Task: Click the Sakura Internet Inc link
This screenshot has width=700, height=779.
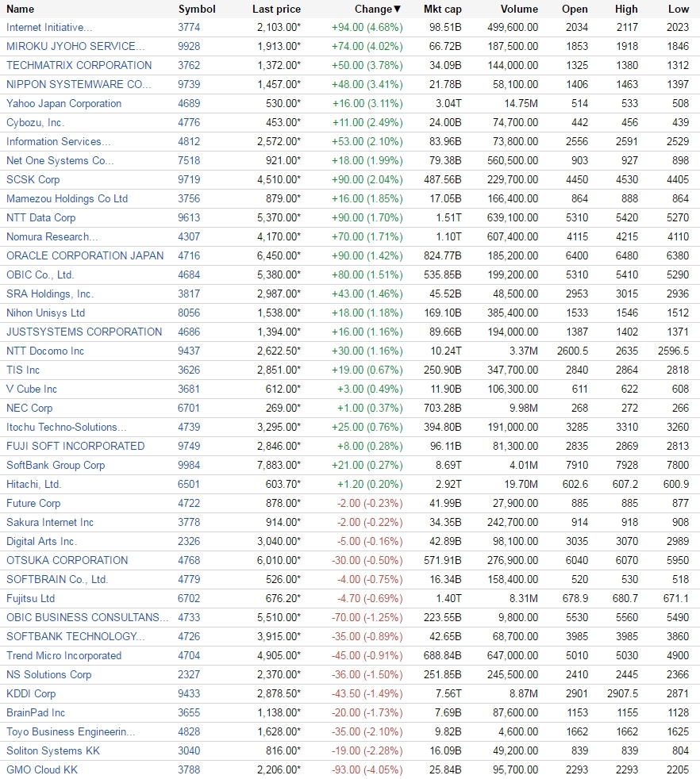Action: click(x=50, y=523)
